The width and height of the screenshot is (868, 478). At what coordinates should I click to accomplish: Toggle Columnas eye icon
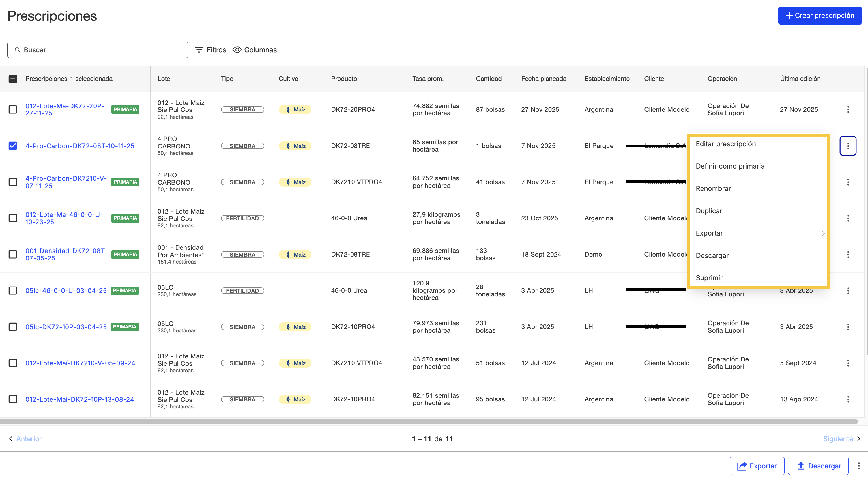(x=237, y=50)
